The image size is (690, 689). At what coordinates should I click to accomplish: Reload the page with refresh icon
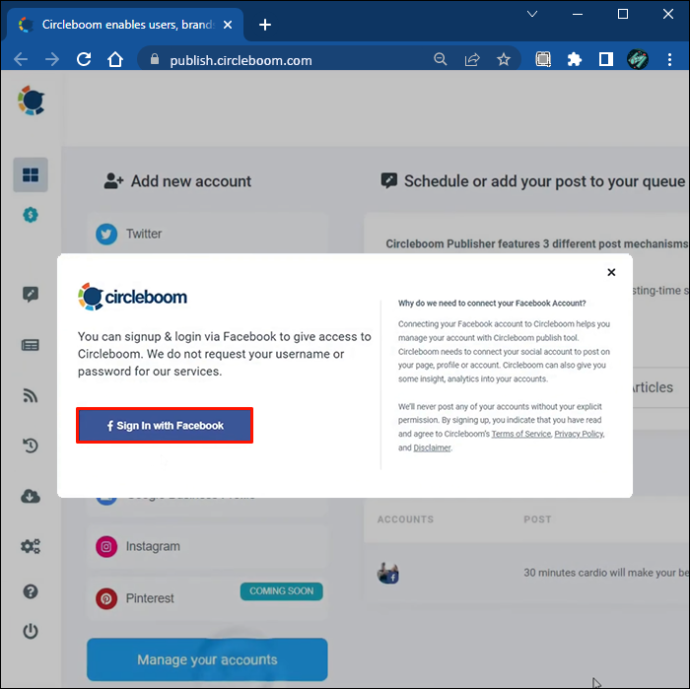84,59
